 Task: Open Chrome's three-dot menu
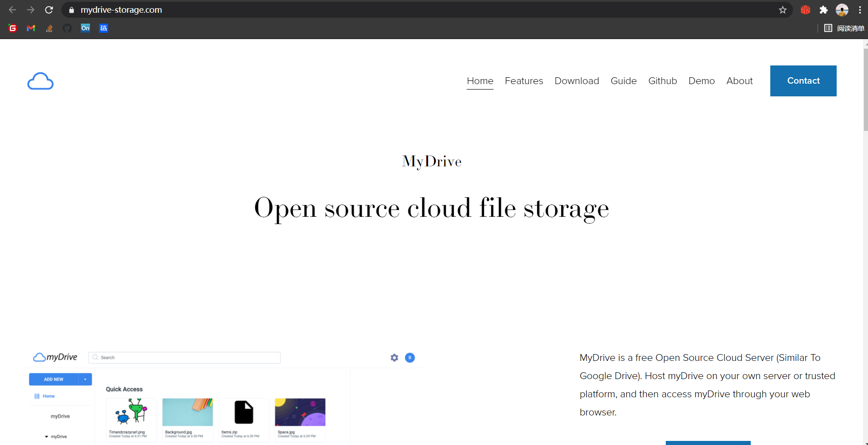coord(860,10)
